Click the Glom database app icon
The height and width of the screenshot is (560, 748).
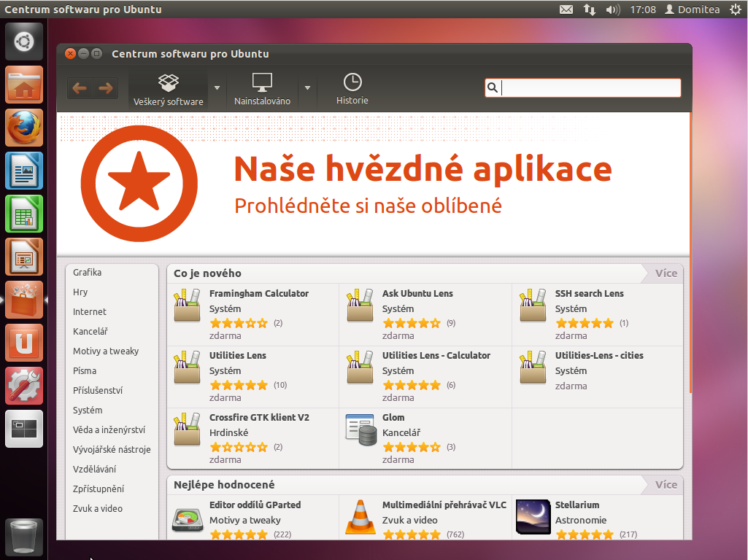pos(359,429)
